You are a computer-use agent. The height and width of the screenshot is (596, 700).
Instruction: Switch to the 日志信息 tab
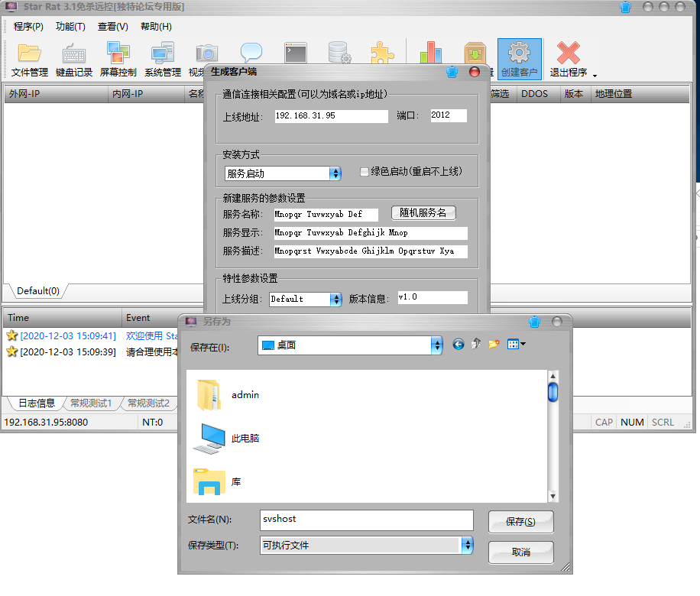pyautogui.click(x=37, y=403)
